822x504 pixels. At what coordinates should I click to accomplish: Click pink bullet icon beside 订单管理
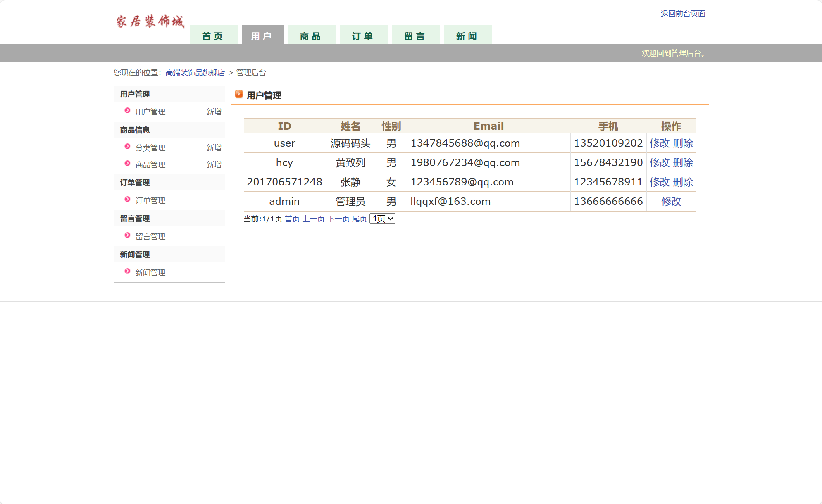127,200
